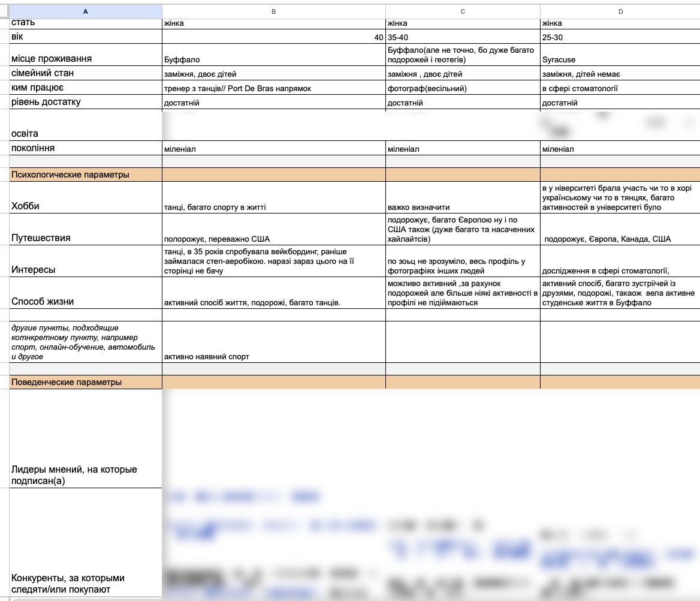Select the 'рівень достатку' label cell
Screen dimensions: 700x601
[x=86, y=102]
